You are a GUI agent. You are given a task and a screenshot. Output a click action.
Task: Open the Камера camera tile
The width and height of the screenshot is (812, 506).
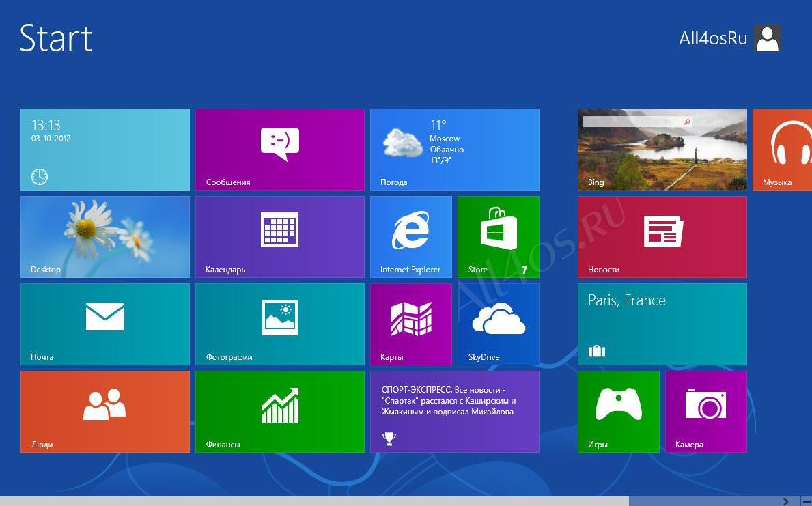pos(706,412)
